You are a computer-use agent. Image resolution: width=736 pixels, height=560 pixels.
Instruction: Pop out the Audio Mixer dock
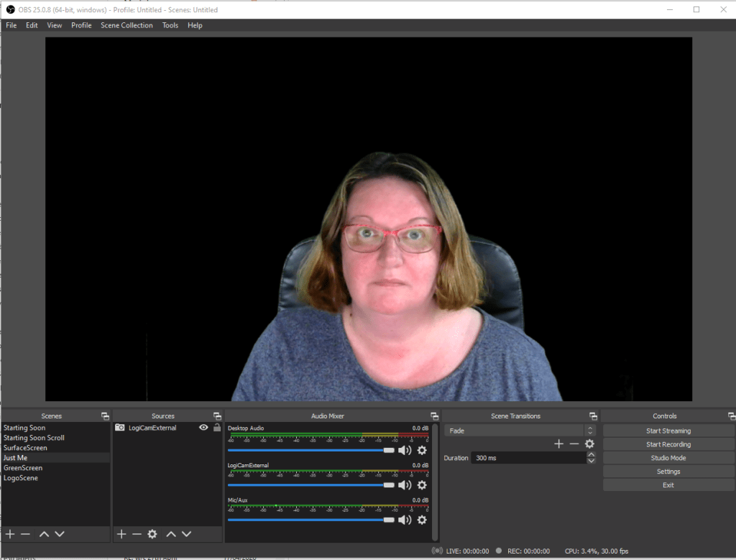point(434,416)
